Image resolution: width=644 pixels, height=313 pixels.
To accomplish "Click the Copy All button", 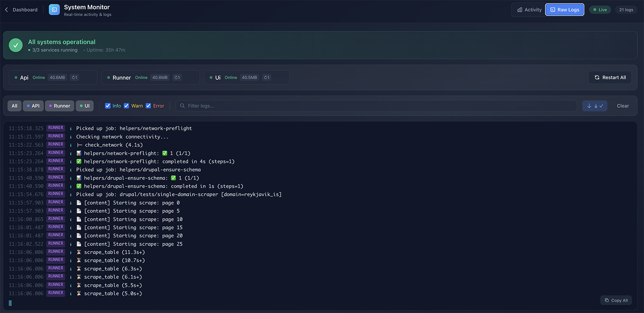I will (616, 300).
